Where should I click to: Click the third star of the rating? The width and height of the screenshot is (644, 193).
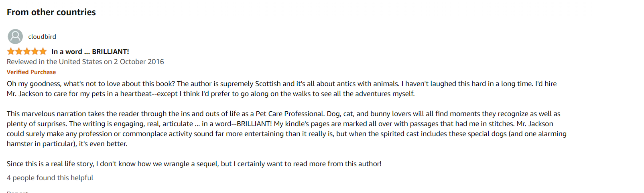[27, 51]
